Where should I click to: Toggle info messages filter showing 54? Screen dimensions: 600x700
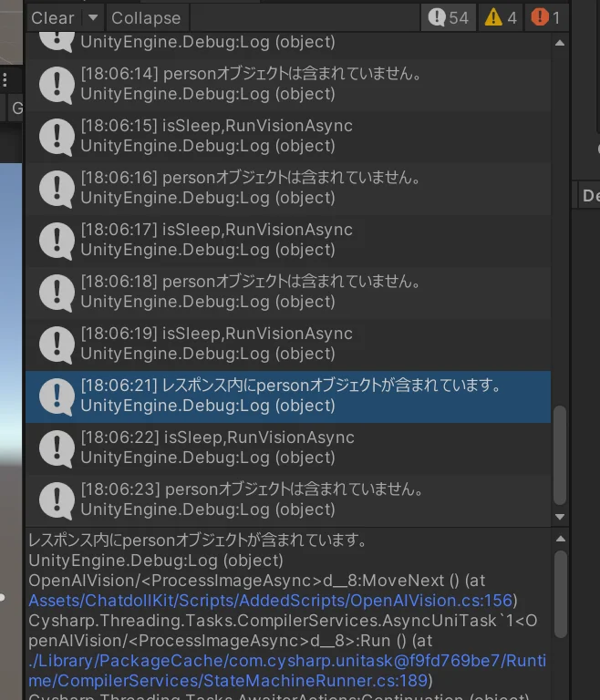click(448, 18)
